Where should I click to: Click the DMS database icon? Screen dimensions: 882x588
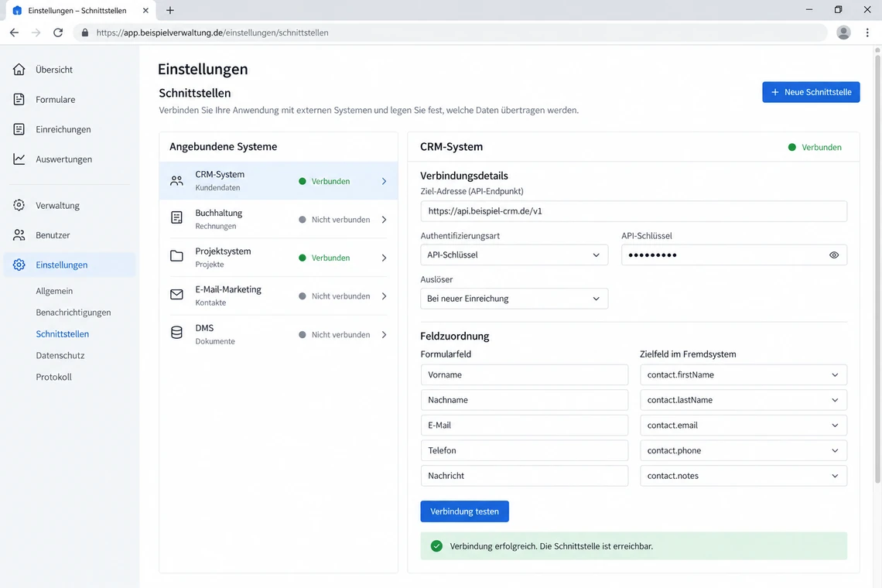point(176,333)
